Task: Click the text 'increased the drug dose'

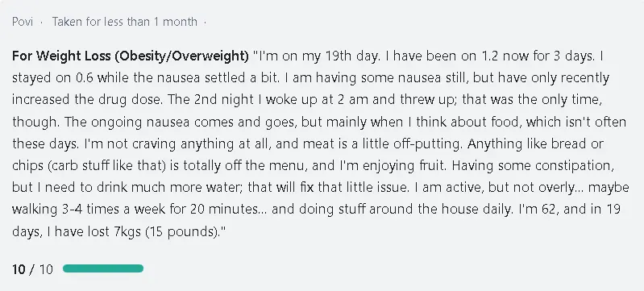Action: coord(88,100)
